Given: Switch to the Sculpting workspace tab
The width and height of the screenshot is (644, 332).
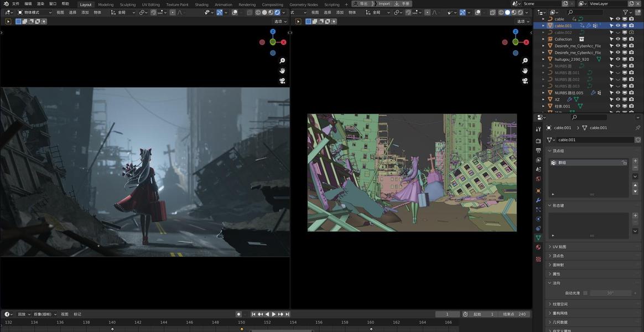Looking at the screenshot, I should [x=128, y=4].
